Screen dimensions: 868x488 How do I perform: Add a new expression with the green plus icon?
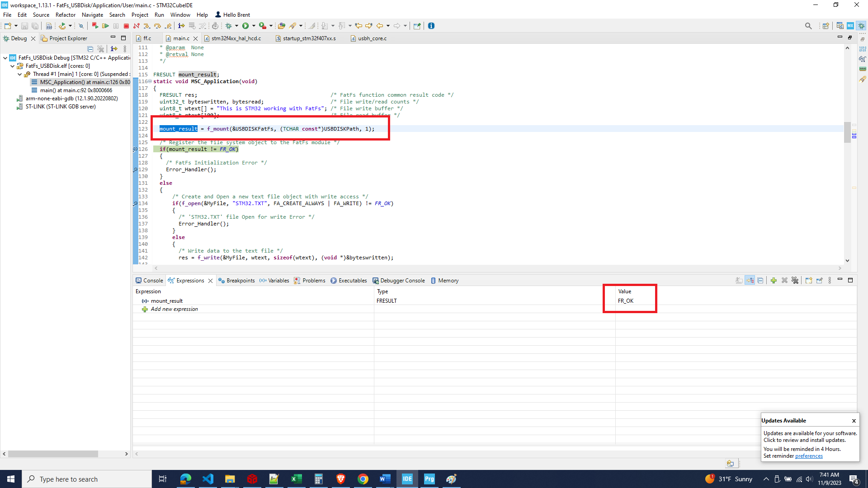point(774,281)
